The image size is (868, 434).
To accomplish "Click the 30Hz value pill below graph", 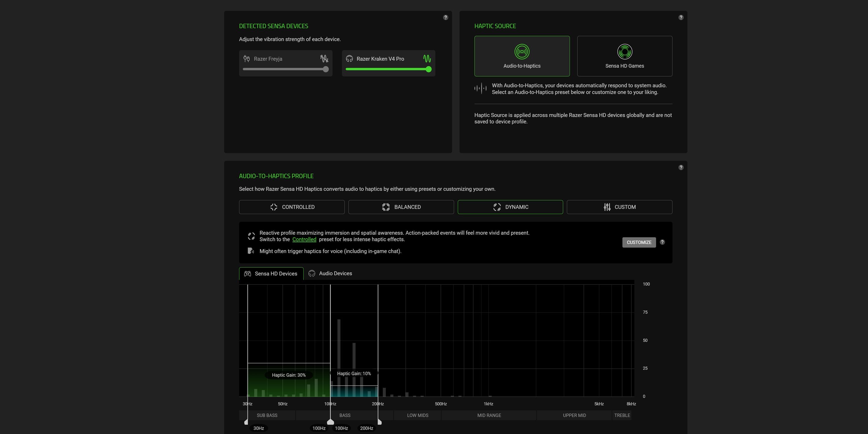I will point(258,428).
